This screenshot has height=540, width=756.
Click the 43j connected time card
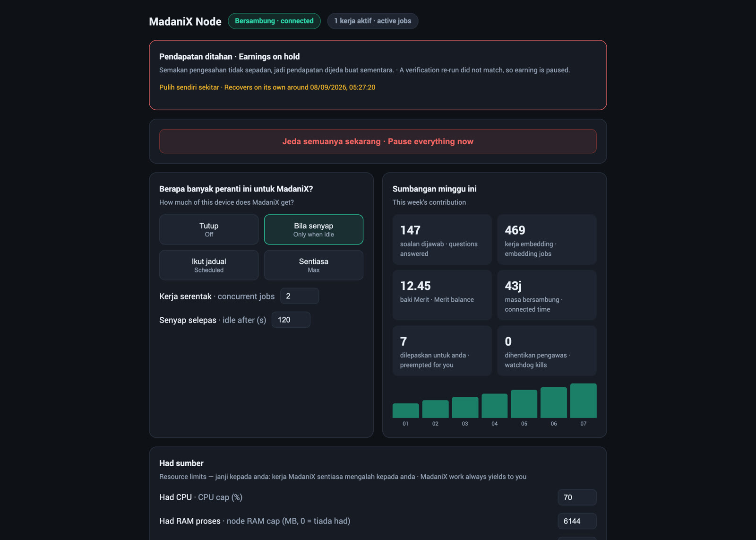(x=547, y=295)
